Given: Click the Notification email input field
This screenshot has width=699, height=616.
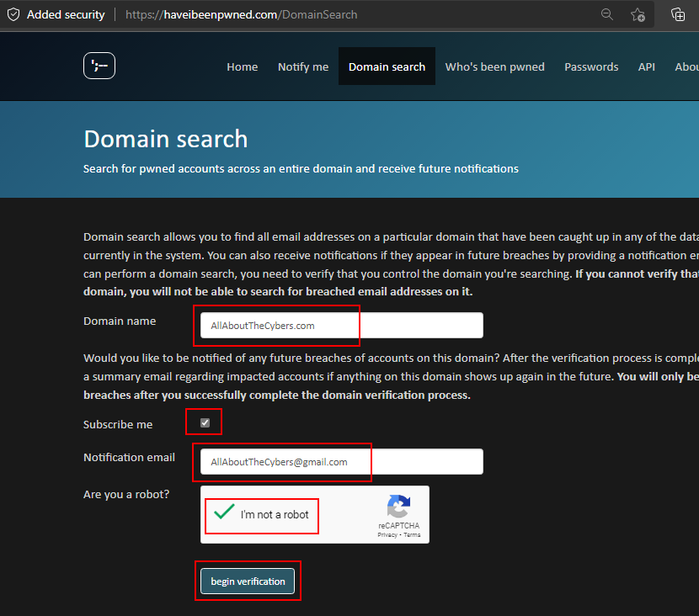Looking at the screenshot, I should pos(341,461).
